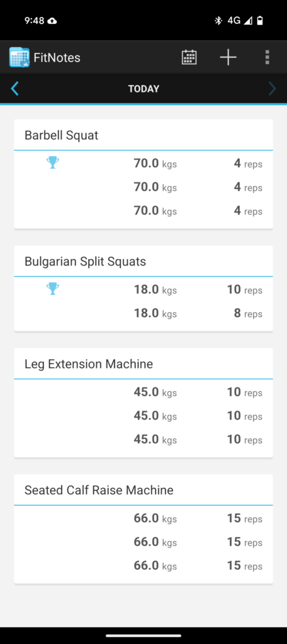The height and width of the screenshot is (644, 287).
Task: Tap the Barbell Squat trophy icon
Action: (x=53, y=163)
